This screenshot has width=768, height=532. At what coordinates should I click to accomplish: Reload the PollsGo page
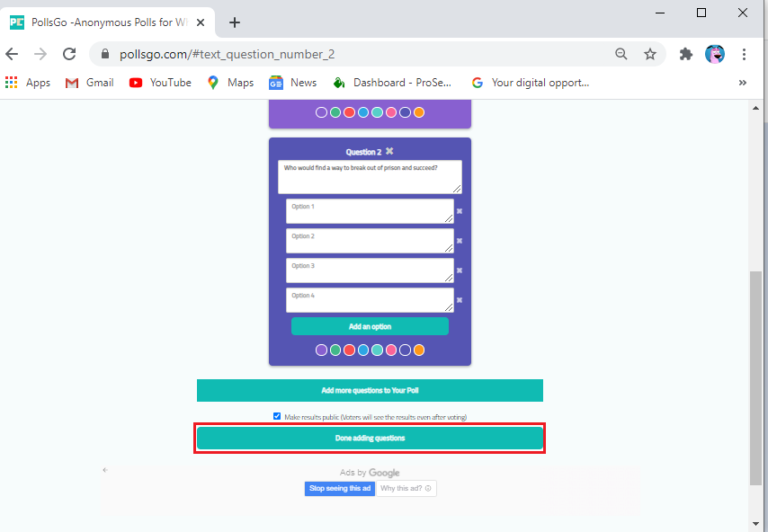coord(69,54)
